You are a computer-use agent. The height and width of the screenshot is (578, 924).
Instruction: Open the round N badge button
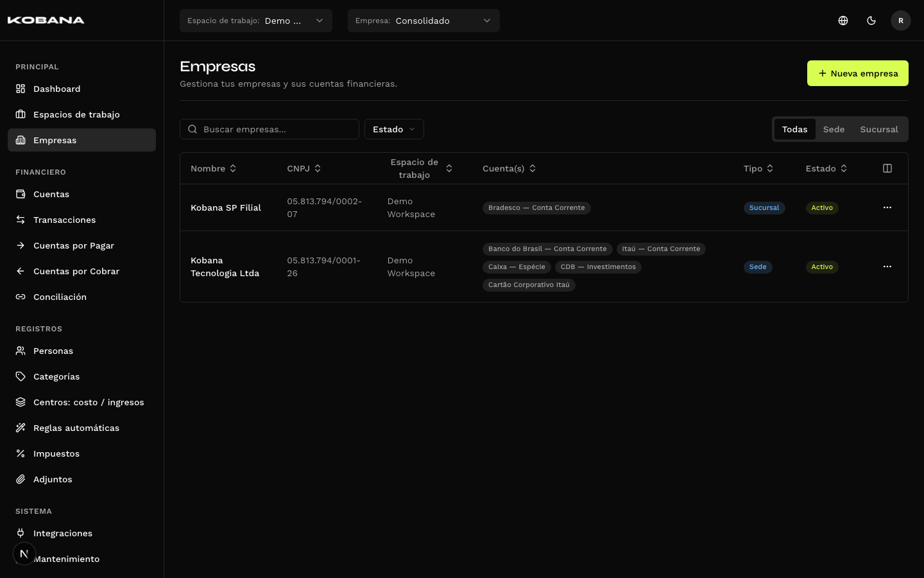[x=24, y=554]
